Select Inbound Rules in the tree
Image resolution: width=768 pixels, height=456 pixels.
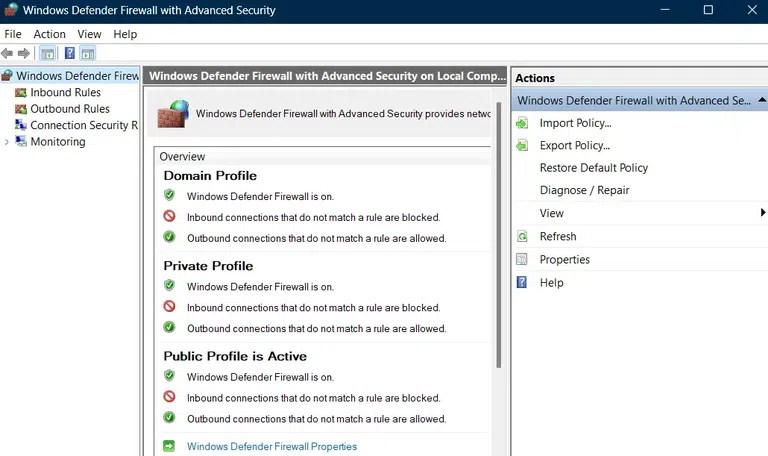point(66,93)
